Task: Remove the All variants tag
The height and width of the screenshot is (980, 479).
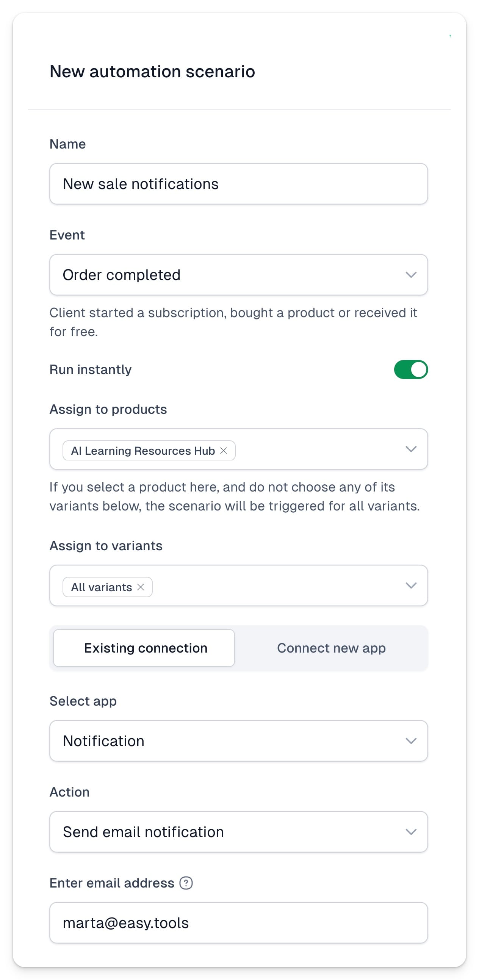Action: pos(141,587)
